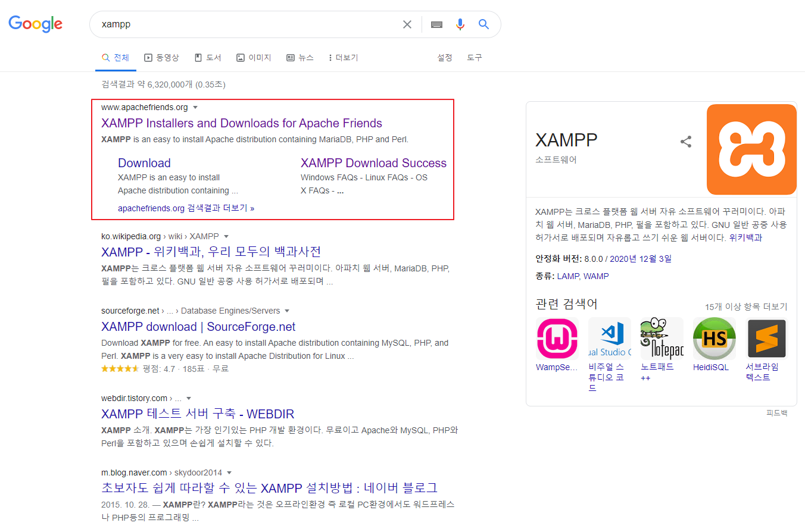Image resolution: width=805 pixels, height=532 pixels.
Task: Open the on-screen keyboard icon
Action: pyautogui.click(x=436, y=24)
